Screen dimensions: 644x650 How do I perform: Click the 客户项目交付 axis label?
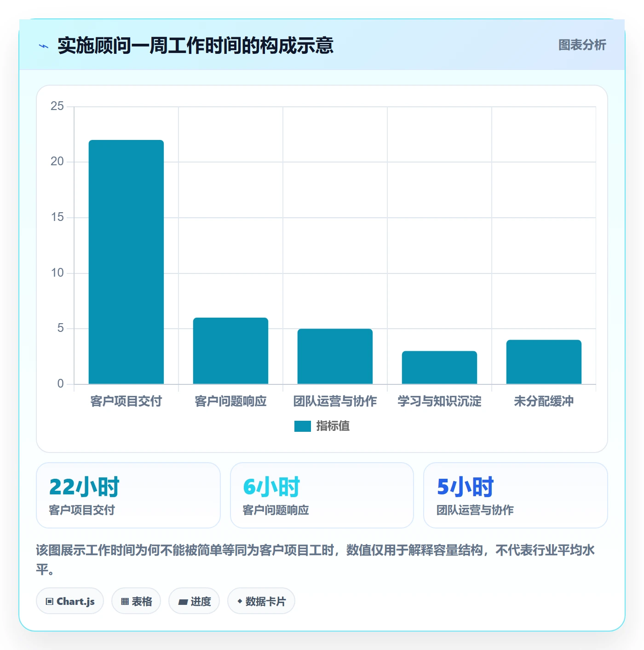click(126, 401)
